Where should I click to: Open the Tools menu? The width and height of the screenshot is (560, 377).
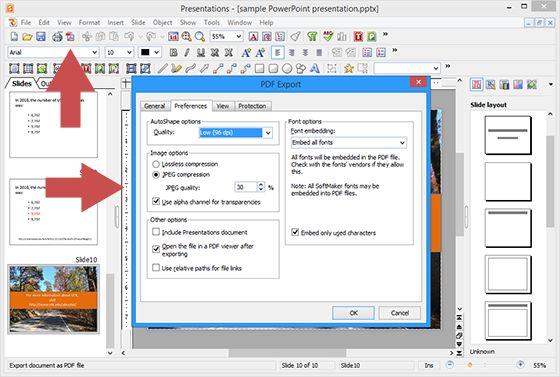click(x=212, y=22)
